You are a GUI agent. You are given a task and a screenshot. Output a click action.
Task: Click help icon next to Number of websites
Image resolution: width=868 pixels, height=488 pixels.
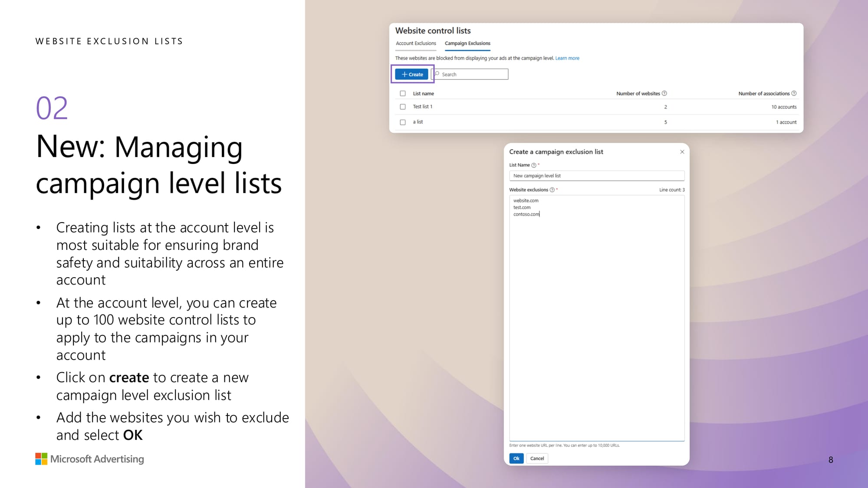click(x=664, y=93)
